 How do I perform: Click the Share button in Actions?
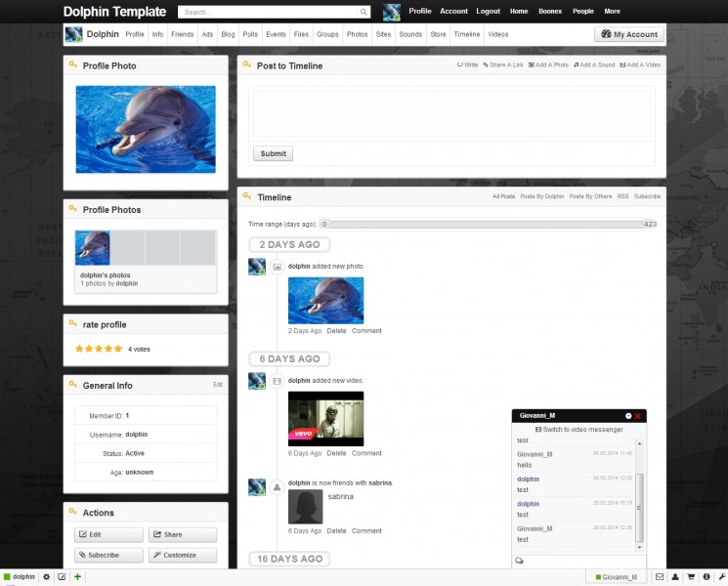183,534
